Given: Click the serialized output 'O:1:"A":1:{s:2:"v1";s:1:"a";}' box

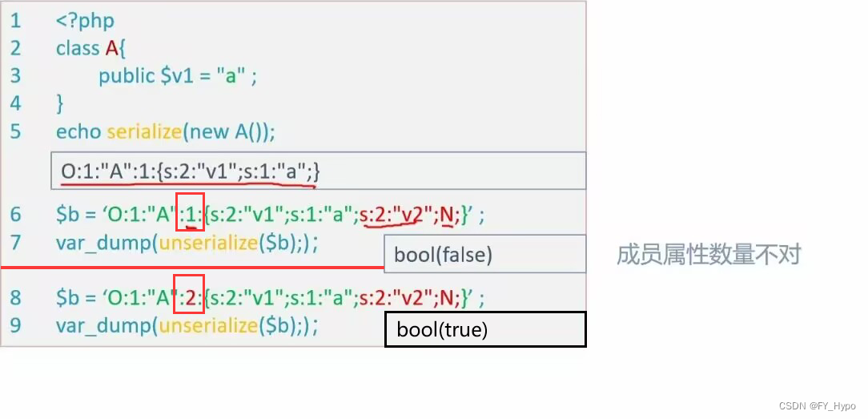Looking at the screenshot, I should (319, 171).
